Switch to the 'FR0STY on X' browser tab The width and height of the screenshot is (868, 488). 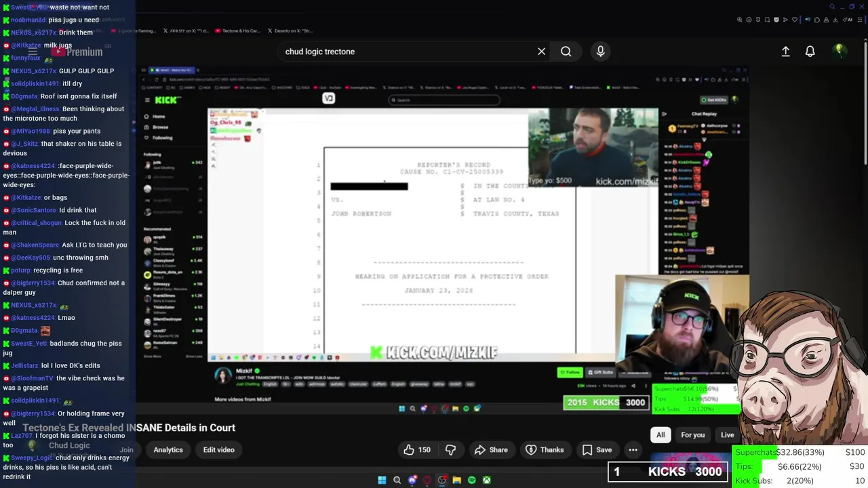point(185,30)
